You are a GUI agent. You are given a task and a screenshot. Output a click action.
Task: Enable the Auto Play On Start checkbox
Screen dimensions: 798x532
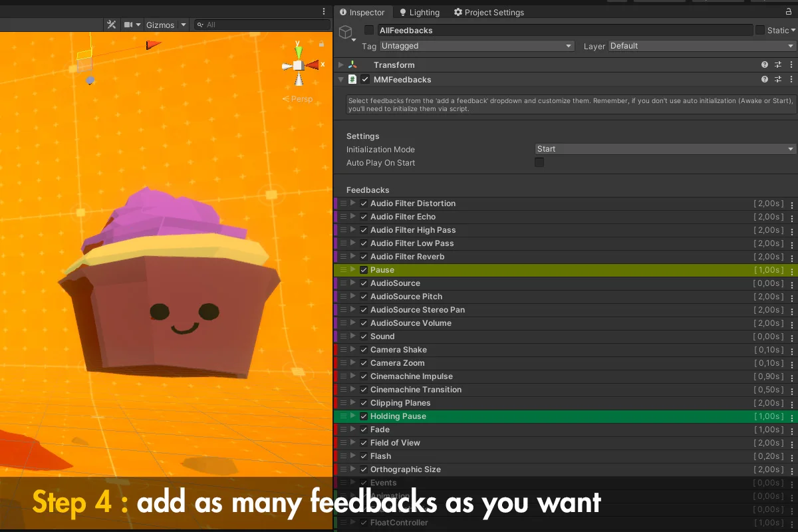539,163
